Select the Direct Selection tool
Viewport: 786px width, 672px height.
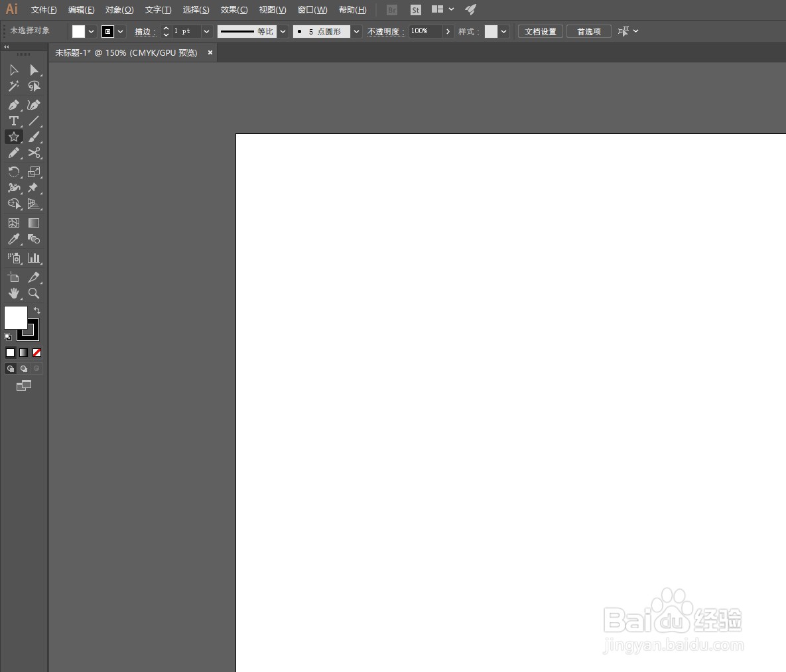tap(34, 70)
